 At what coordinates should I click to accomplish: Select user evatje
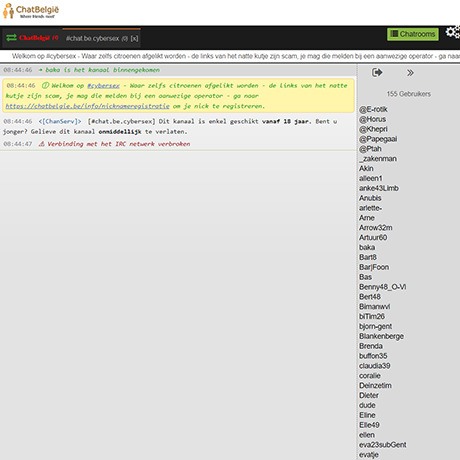point(369,455)
